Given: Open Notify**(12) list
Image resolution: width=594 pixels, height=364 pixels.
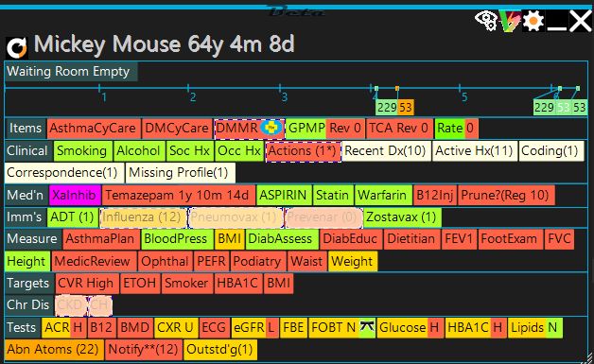Looking at the screenshot, I should pos(144,349).
